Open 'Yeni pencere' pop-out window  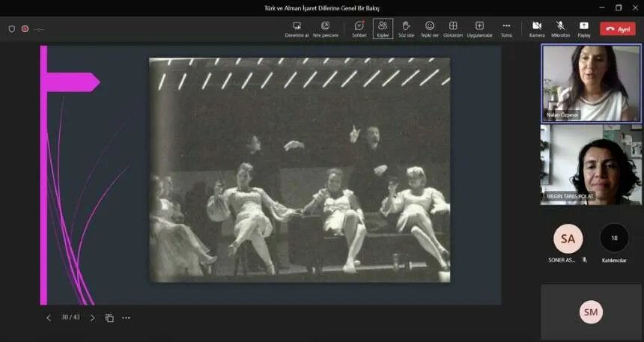pyautogui.click(x=325, y=26)
